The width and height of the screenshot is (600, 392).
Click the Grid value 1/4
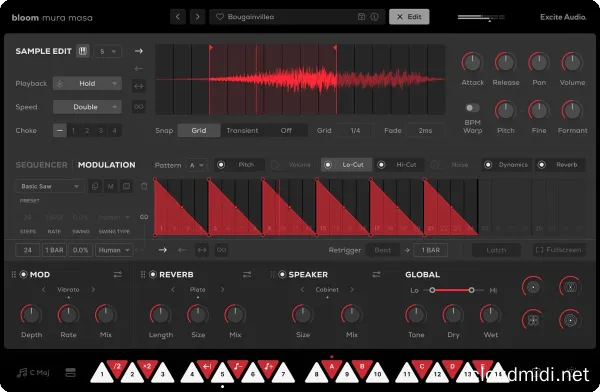click(x=355, y=131)
